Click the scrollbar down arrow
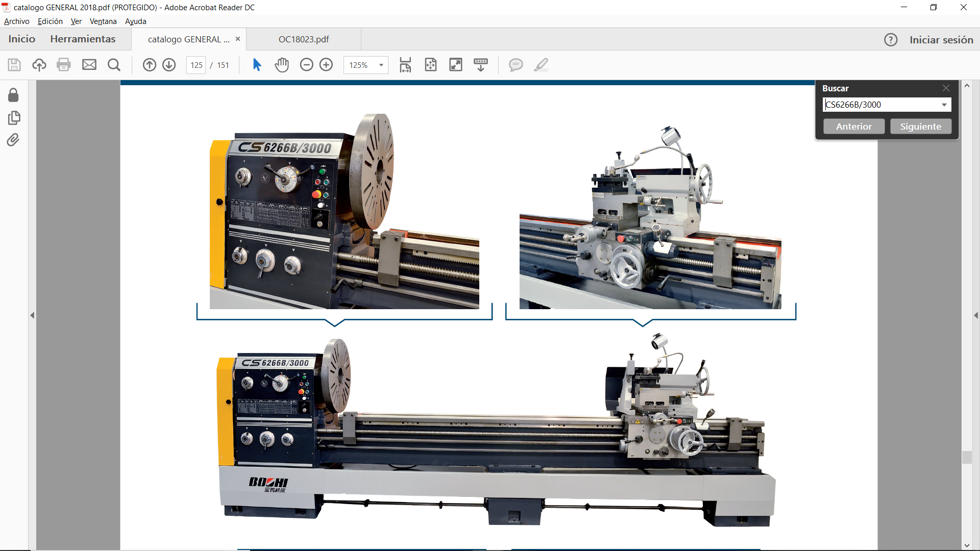 click(x=967, y=545)
